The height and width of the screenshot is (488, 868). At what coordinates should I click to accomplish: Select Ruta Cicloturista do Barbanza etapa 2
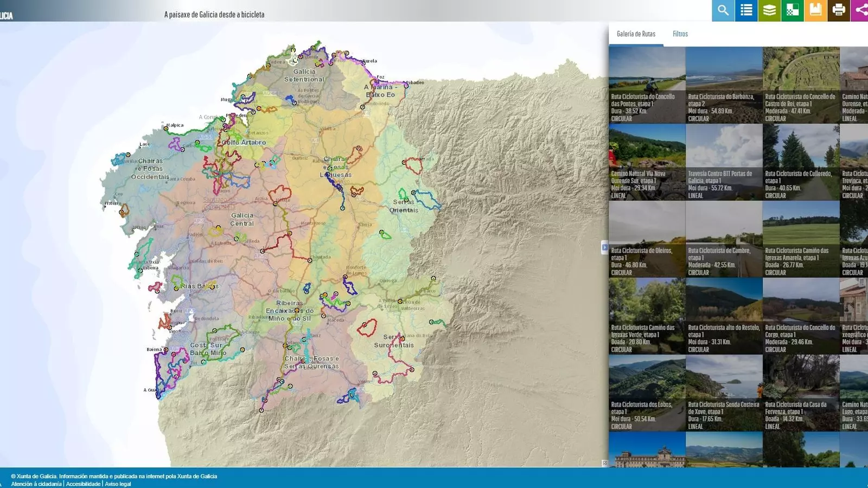(724, 85)
